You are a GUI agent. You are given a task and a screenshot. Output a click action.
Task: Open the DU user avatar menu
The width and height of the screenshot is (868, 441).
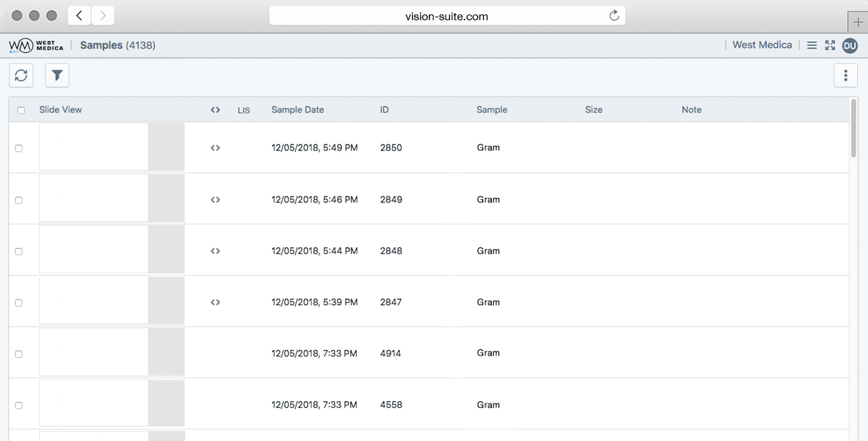(850, 46)
